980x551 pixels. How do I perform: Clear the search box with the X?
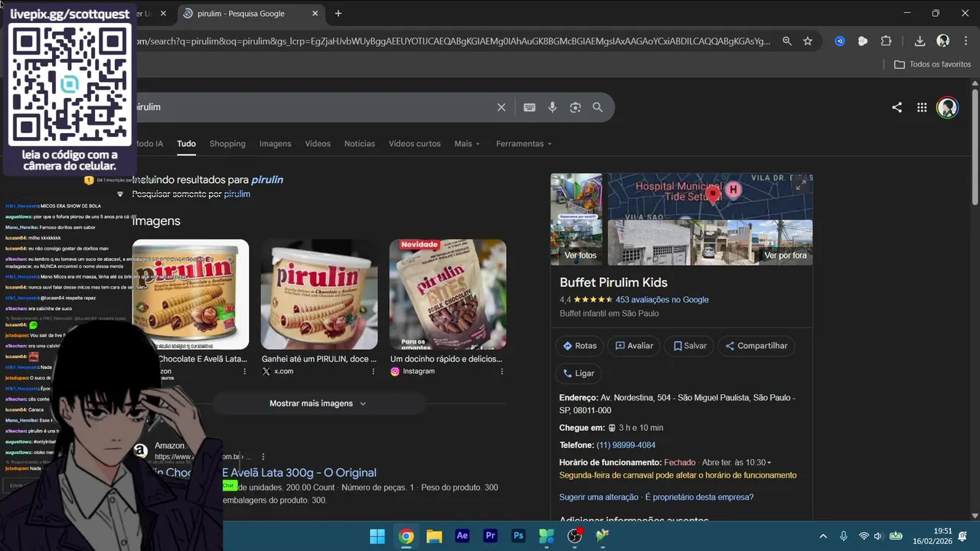click(501, 107)
